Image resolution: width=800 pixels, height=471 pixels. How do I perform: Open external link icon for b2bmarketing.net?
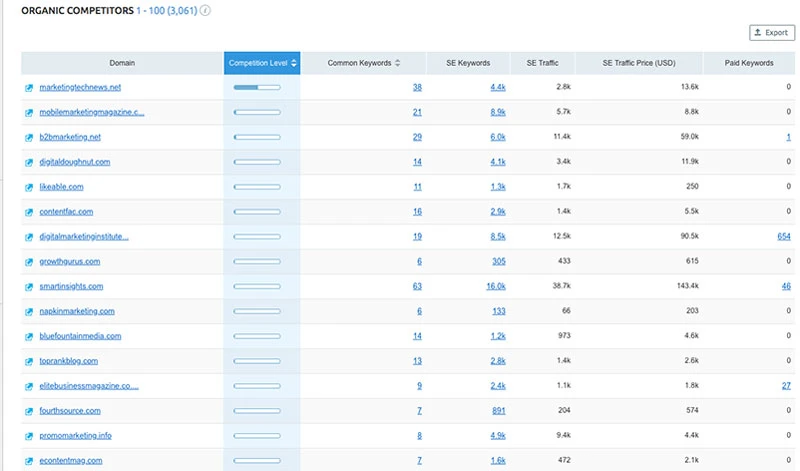pos(29,137)
